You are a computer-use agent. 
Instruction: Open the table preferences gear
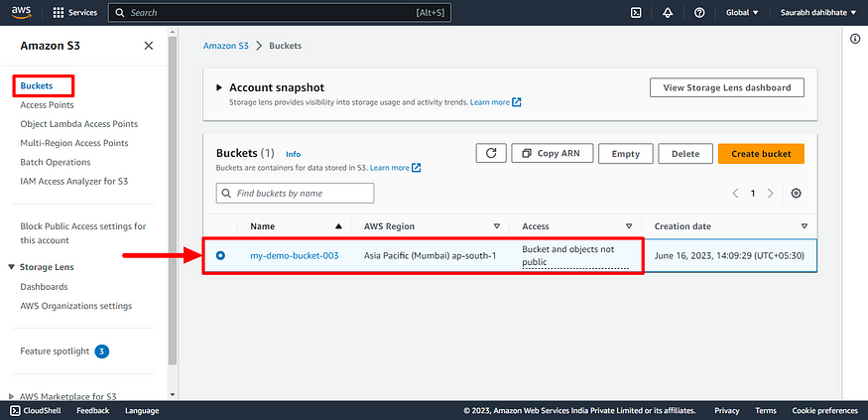pyautogui.click(x=796, y=194)
